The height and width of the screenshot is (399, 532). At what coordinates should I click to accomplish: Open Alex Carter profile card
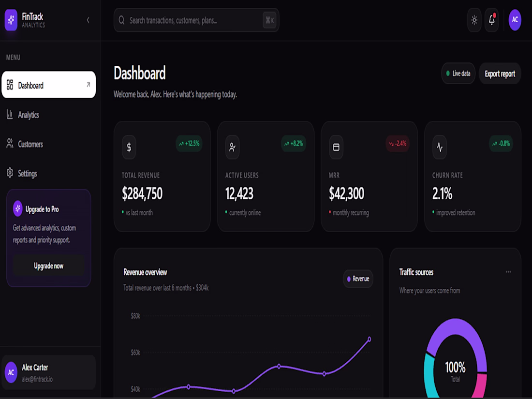pos(49,372)
